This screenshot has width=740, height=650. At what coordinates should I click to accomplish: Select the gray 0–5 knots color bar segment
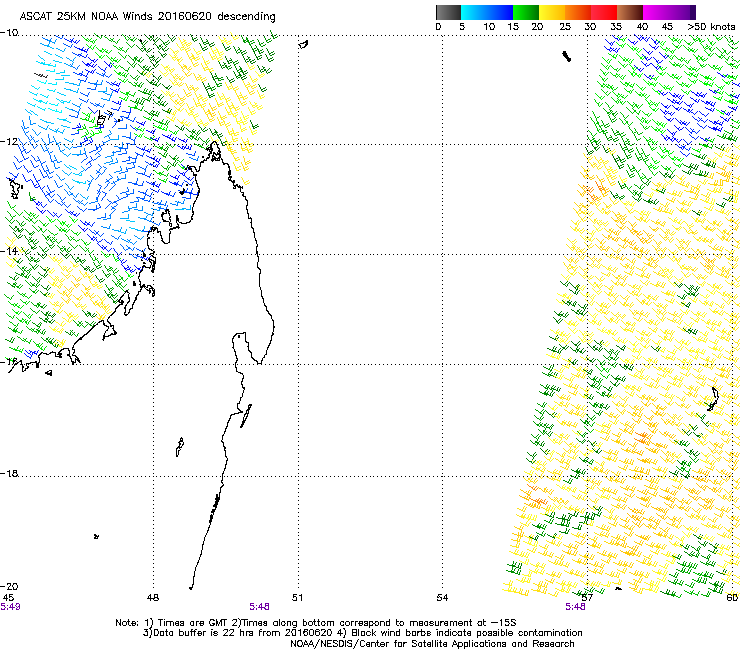pyautogui.click(x=448, y=12)
